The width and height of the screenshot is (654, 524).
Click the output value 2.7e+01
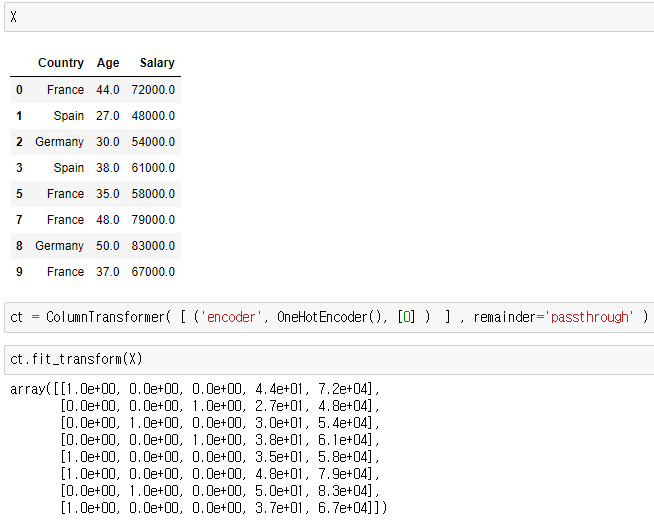click(x=279, y=406)
